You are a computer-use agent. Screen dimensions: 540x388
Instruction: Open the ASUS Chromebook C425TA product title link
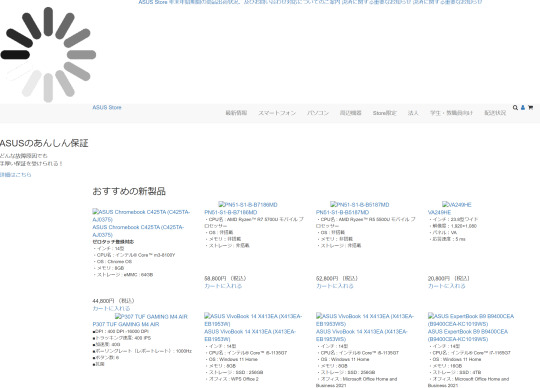138,231
